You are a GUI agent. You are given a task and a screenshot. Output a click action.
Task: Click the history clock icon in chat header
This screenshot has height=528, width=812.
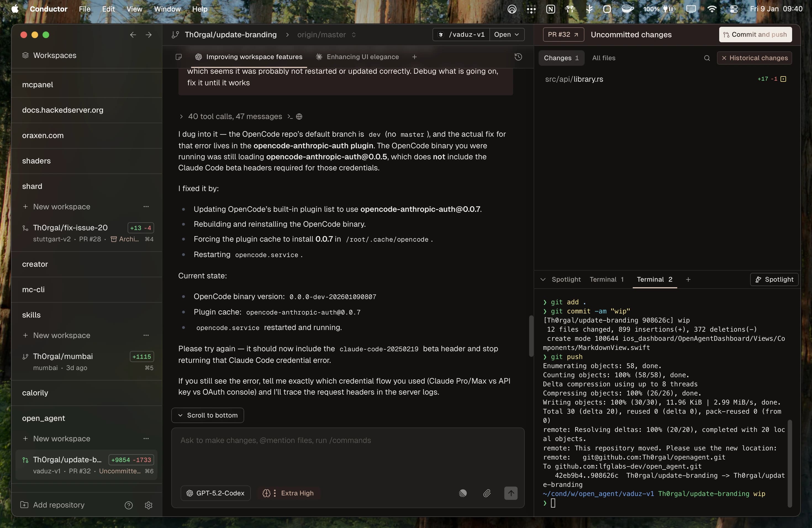pyautogui.click(x=518, y=57)
